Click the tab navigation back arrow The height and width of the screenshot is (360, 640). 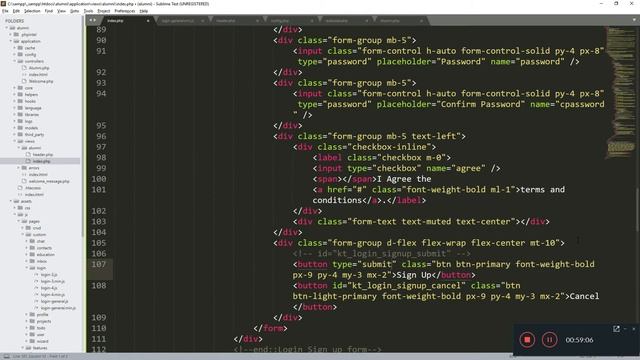point(91,20)
